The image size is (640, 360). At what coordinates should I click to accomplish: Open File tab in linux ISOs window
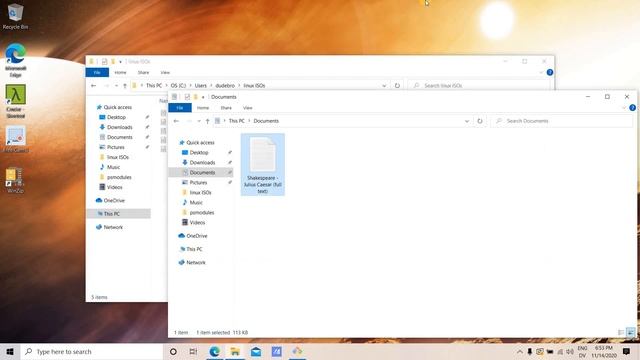[x=97, y=72]
